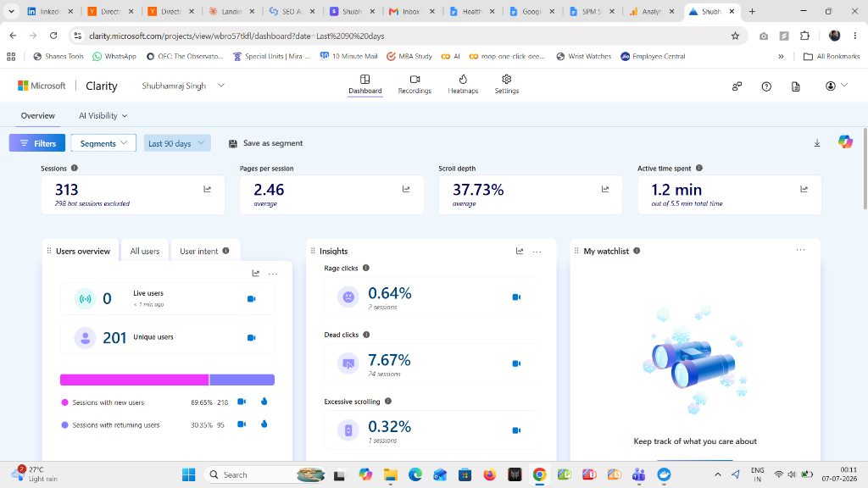Click the Windows taskbar Search box
The height and width of the screenshot is (488, 868).
264,474
